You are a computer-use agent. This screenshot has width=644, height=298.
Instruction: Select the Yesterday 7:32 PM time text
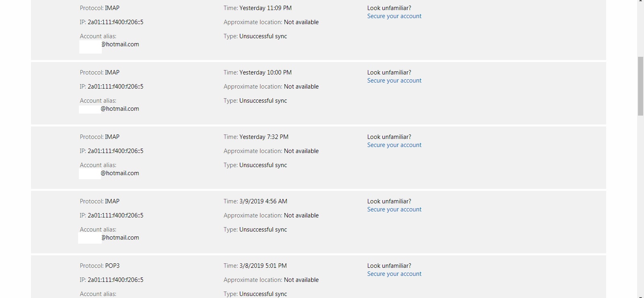tap(264, 137)
